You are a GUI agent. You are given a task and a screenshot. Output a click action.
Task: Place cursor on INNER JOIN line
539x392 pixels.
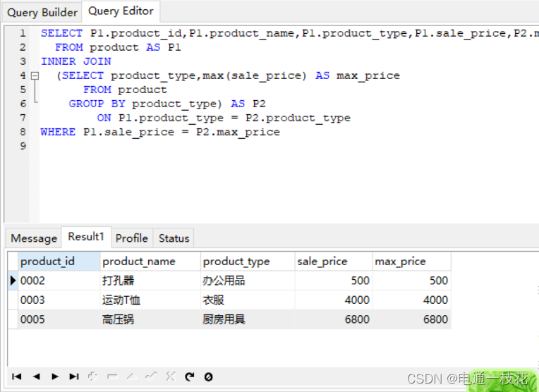(x=76, y=61)
